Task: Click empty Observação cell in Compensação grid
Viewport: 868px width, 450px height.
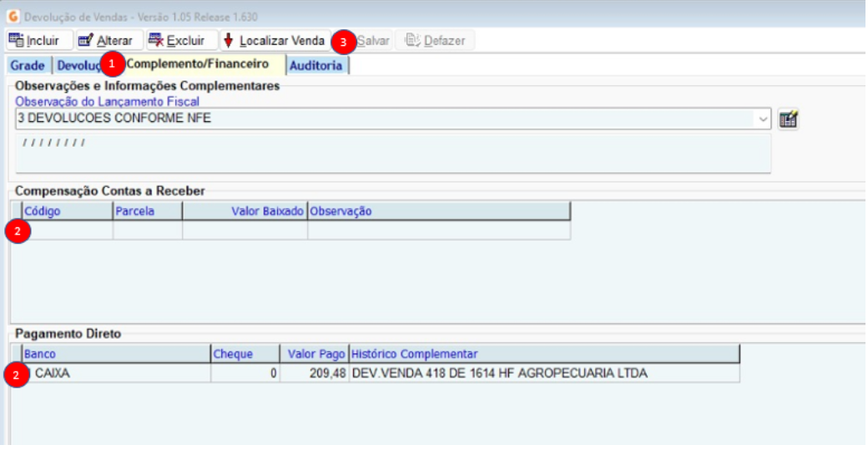Action: [x=439, y=230]
